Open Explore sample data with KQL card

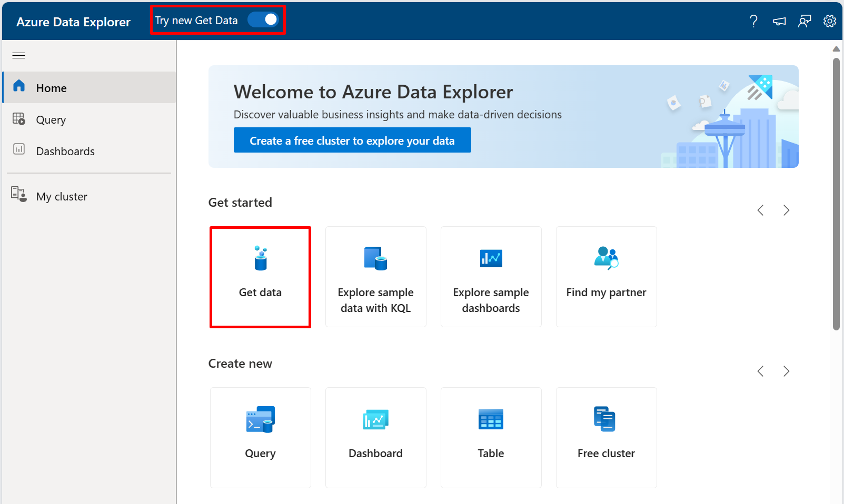click(375, 277)
